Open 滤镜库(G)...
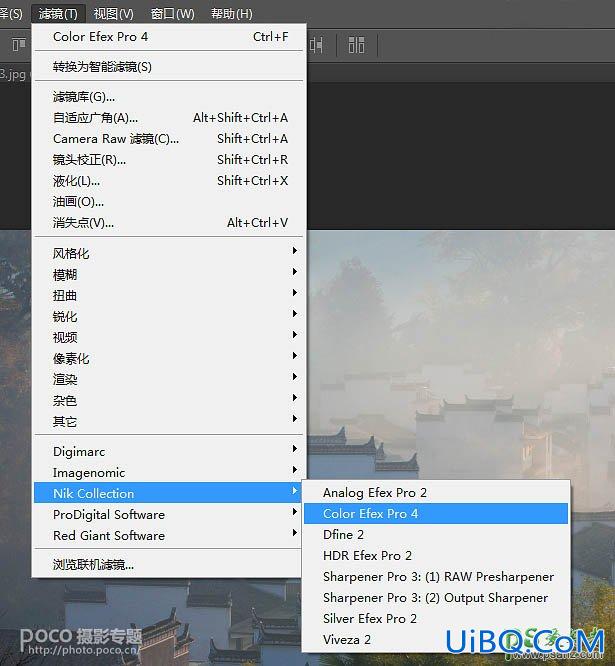The image size is (615, 666). click(x=169, y=97)
